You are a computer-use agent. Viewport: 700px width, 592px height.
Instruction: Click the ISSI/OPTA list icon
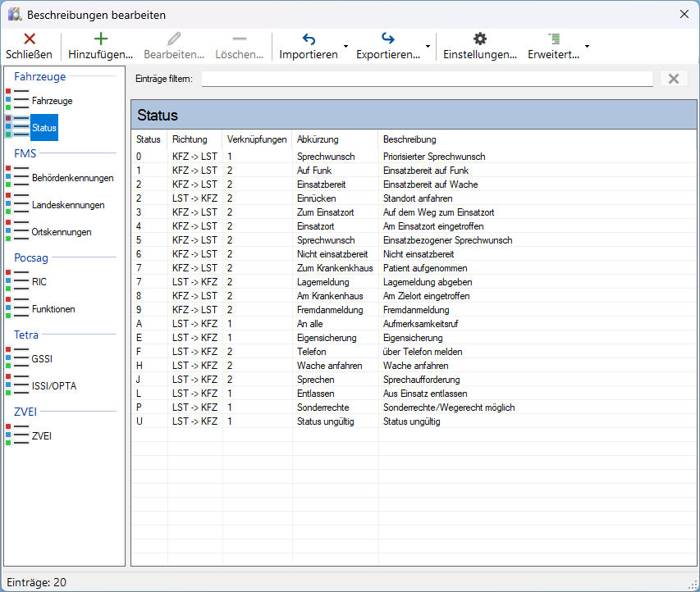[17, 385]
